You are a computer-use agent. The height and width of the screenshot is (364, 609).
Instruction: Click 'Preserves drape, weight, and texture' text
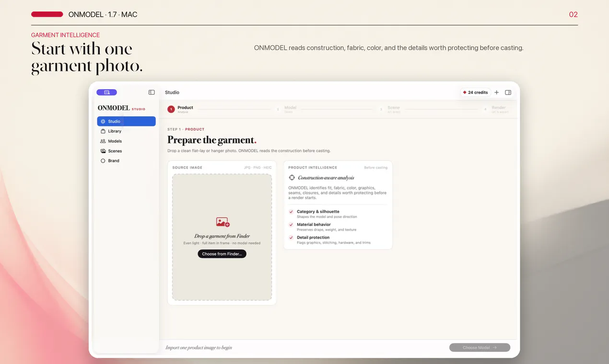pos(327,230)
